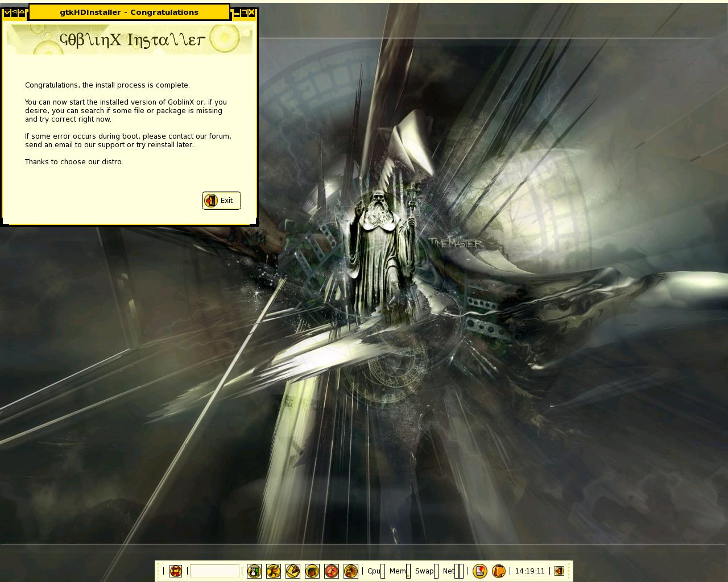The width and height of the screenshot is (728, 582).
Task: Click the stick pin button in the title bar
Action: (x=14, y=12)
